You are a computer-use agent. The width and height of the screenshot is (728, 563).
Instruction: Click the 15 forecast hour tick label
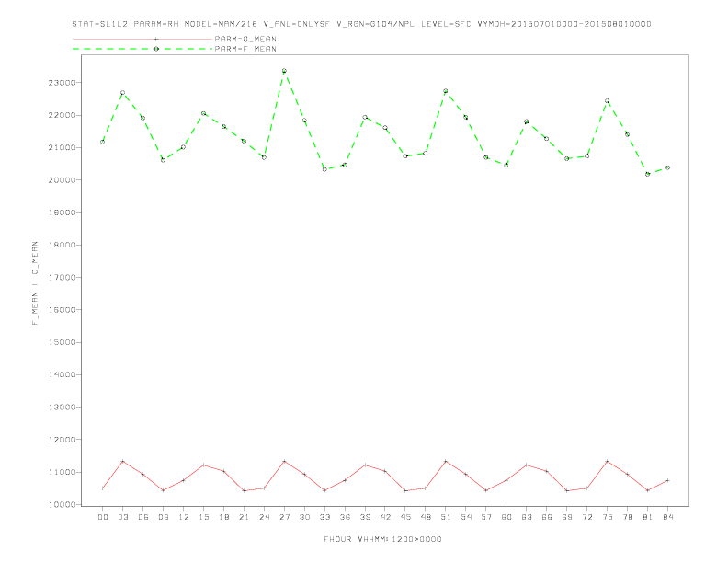(x=203, y=517)
